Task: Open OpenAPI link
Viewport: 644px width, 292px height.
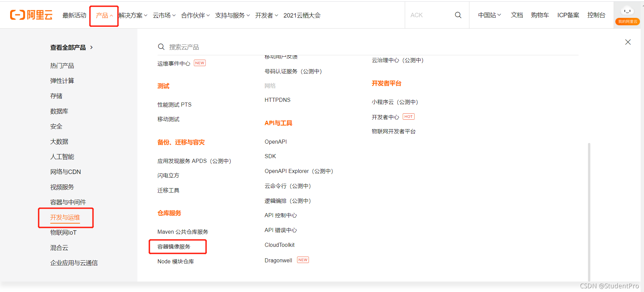Action: tap(276, 142)
